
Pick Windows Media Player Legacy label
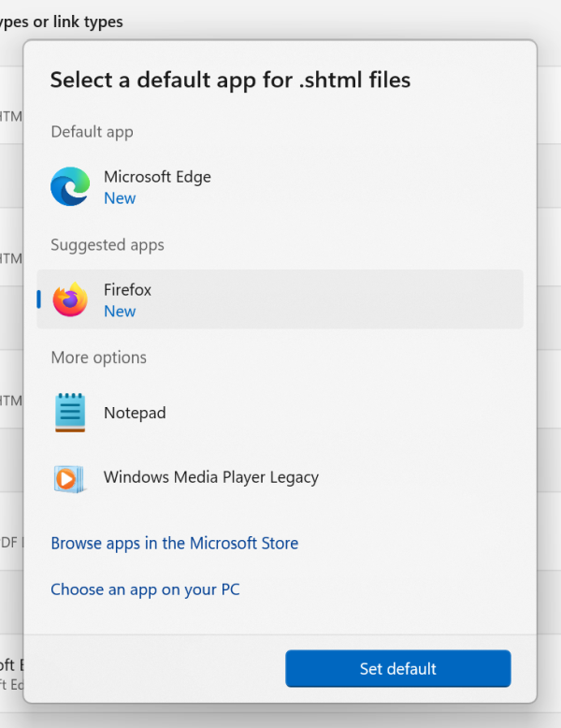click(210, 477)
